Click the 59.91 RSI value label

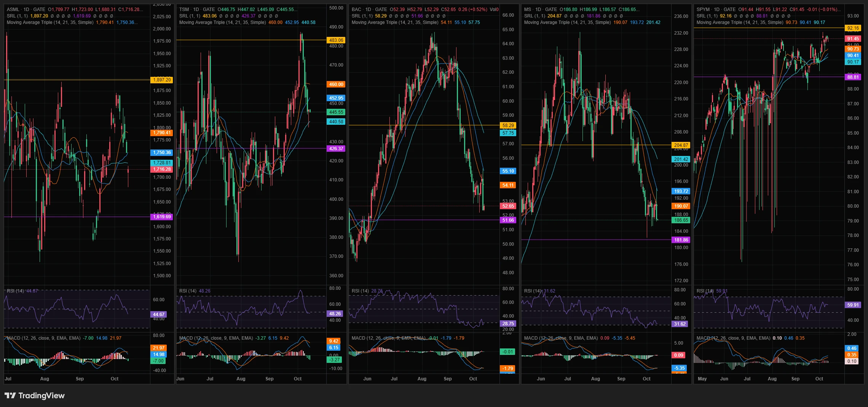click(x=853, y=305)
